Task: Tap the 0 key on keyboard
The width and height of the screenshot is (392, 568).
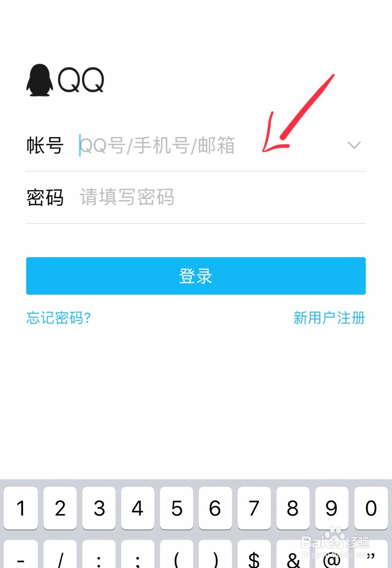Action: pos(371,508)
